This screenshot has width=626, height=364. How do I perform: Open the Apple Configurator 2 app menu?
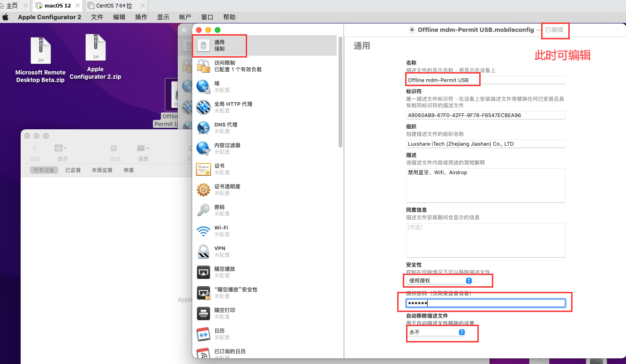50,17
